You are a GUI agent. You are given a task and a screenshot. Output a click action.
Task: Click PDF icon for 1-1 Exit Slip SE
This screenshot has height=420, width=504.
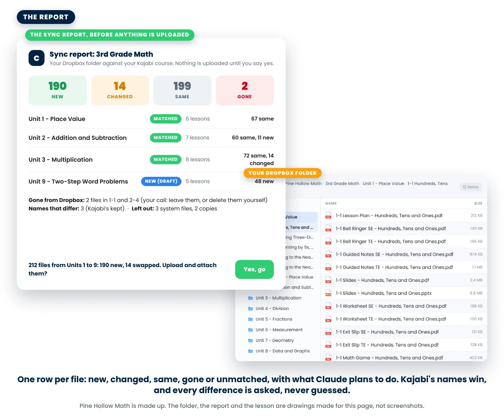pyautogui.click(x=328, y=332)
